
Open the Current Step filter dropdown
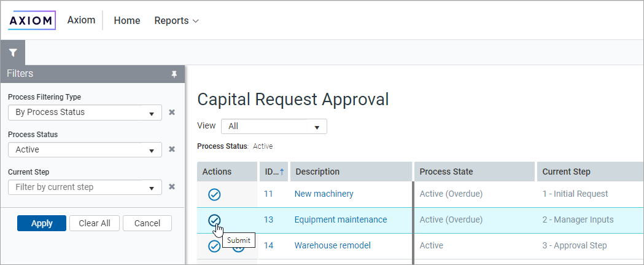(x=85, y=187)
